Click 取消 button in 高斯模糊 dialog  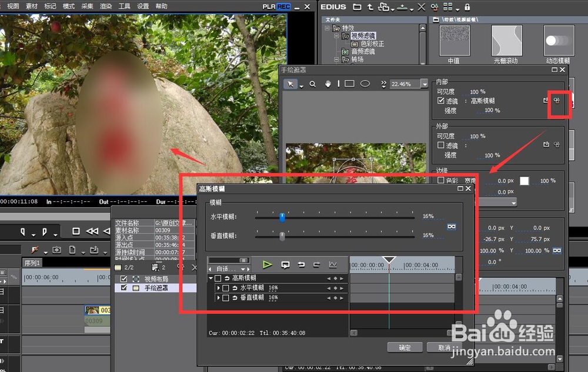pyautogui.click(x=445, y=347)
